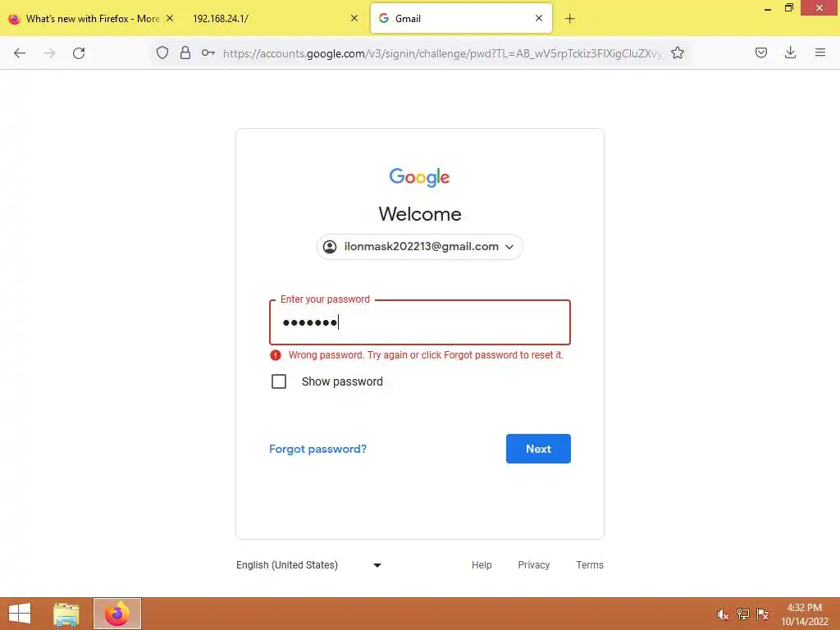
Task: Select the Gmail tab
Action: [x=461, y=18]
